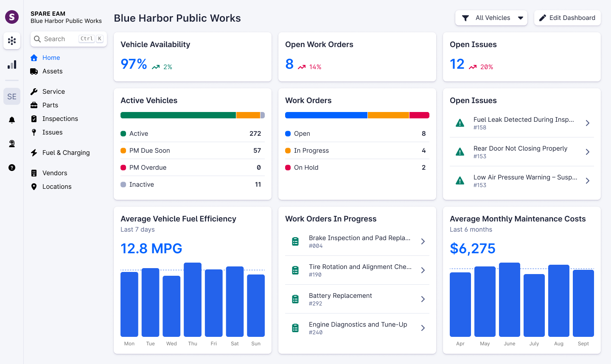The width and height of the screenshot is (611, 364).
Task: Navigate to the Assets page
Action: (x=52, y=71)
